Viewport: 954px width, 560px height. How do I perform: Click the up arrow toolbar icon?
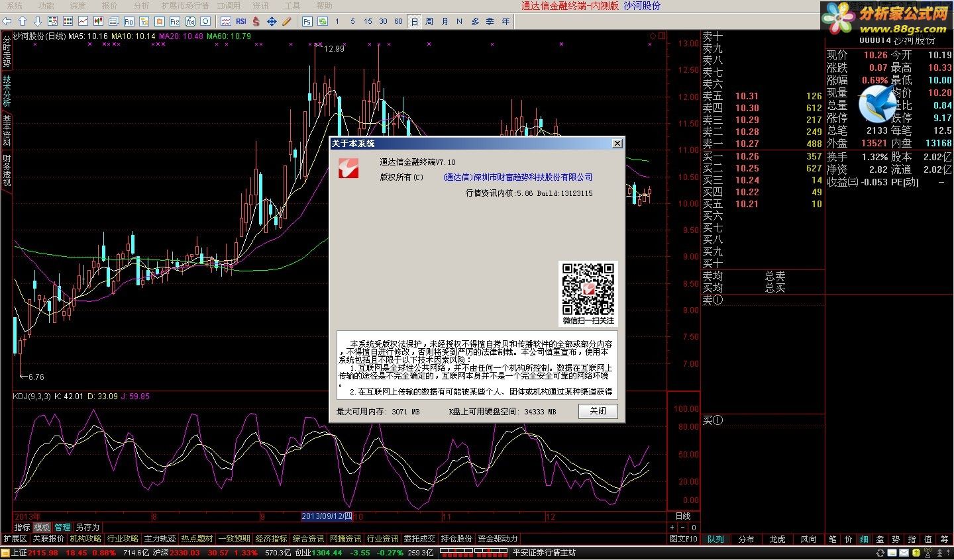click(x=22, y=21)
